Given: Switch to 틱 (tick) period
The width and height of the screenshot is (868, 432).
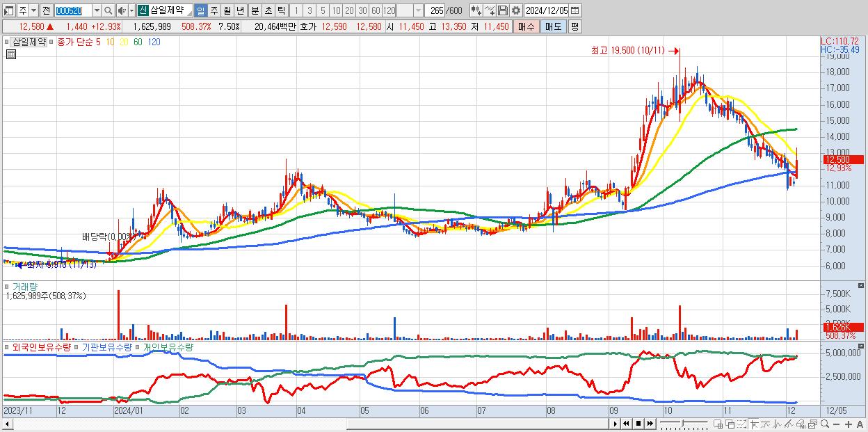Looking at the screenshot, I should pyautogui.click(x=281, y=10).
